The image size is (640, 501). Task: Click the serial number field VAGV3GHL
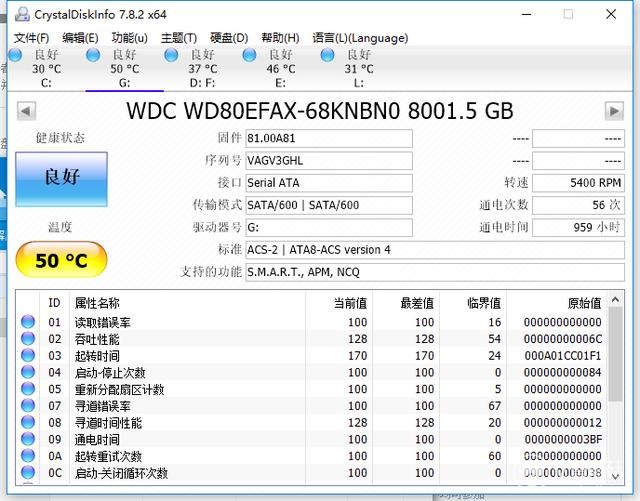pyautogui.click(x=329, y=160)
